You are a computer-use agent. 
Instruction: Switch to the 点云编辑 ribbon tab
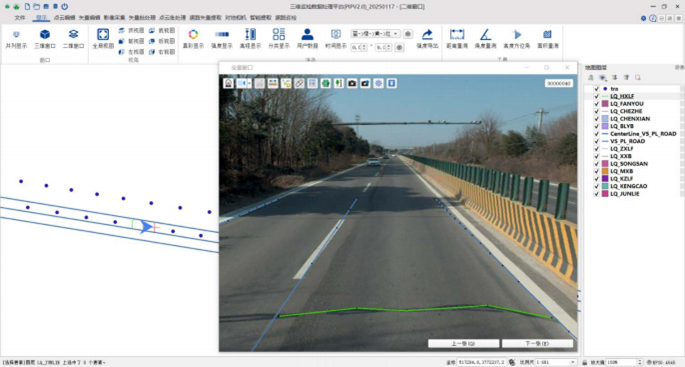(64, 17)
